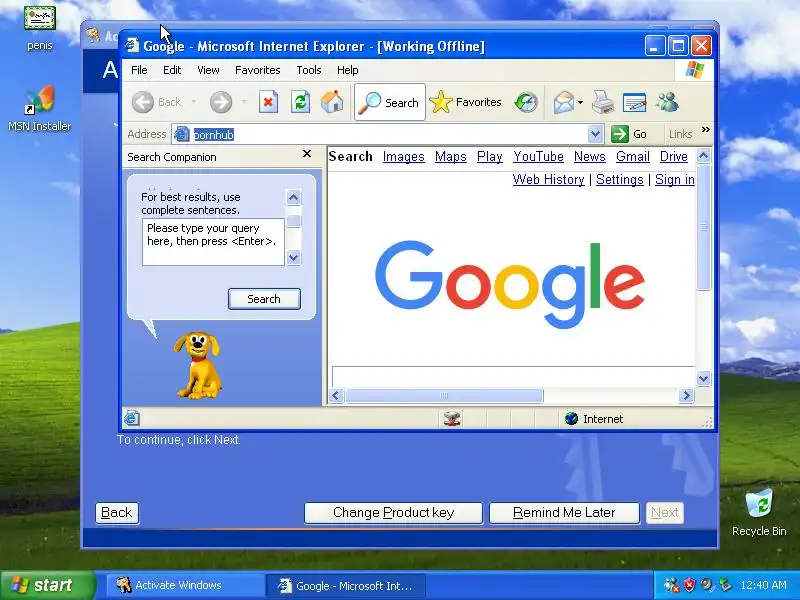Open the Tools menu
The width and height of the screenshot is (800, 600).
click(x=309, y=70)
